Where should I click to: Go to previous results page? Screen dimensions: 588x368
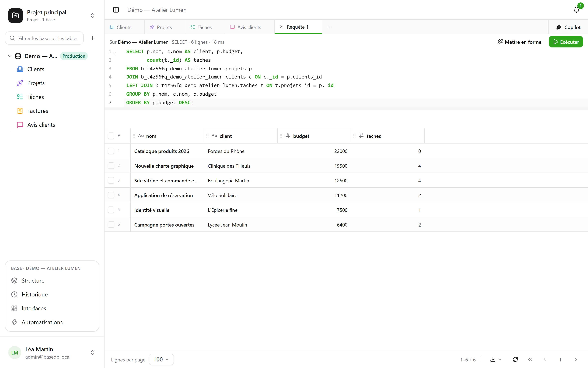pos(545,359)
